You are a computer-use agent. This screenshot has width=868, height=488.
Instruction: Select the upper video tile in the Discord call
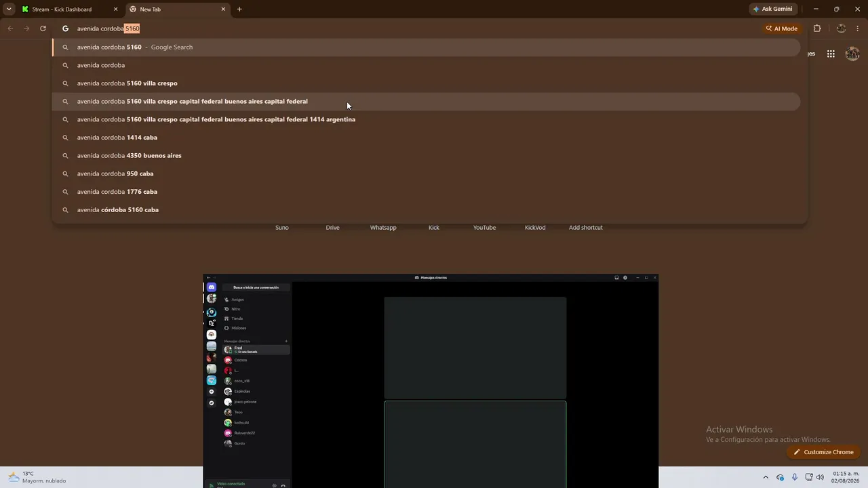click(x=475, y=348)
